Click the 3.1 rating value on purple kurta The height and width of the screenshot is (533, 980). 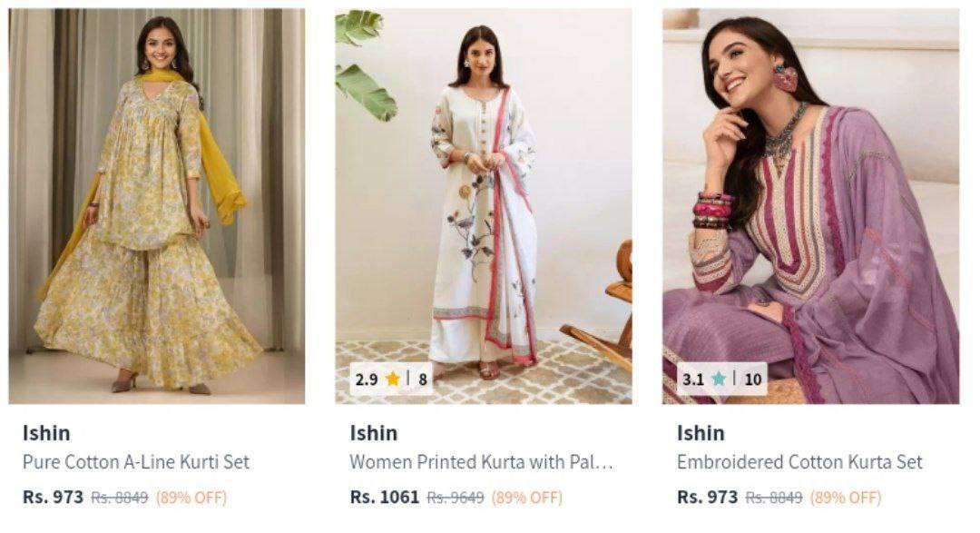693,380
